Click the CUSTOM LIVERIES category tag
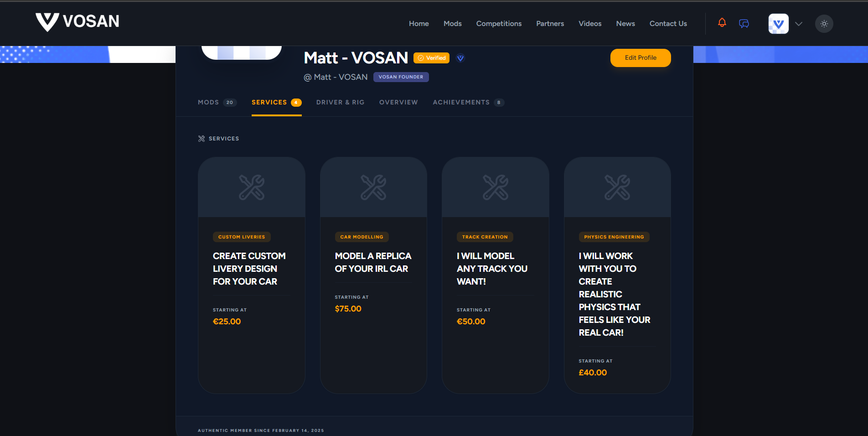This screenshot has height=436, width=868. point(242,237)
